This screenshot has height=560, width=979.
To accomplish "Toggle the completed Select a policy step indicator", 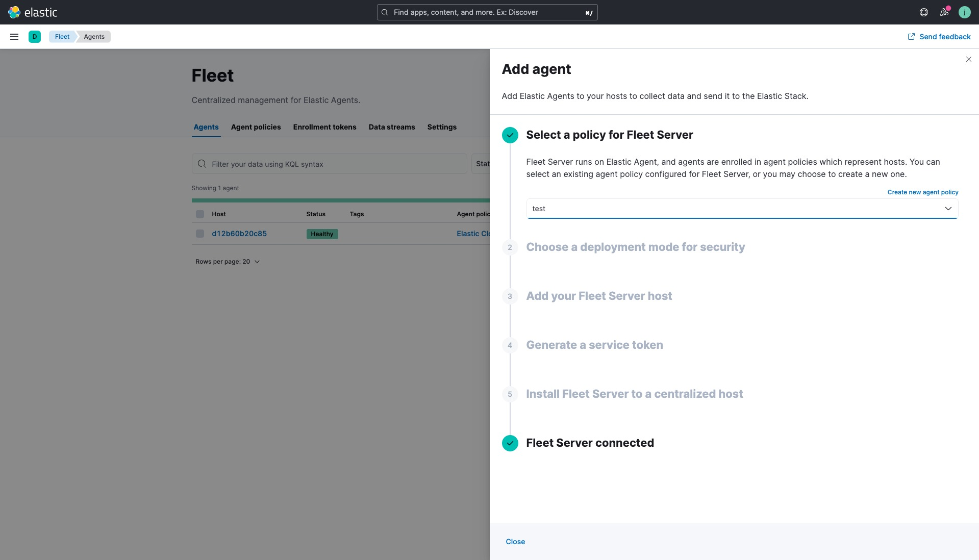I will (510, 135).
